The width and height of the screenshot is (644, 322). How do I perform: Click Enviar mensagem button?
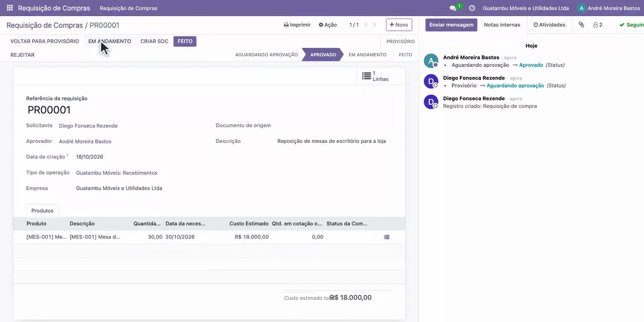(451, 25)
